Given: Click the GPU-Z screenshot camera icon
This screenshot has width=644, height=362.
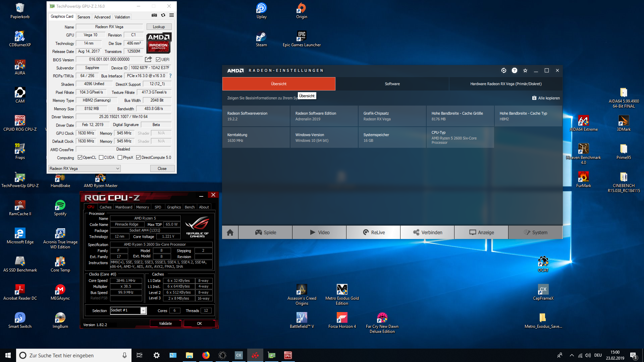Looking at the screenshot, I should pos(154,15).
